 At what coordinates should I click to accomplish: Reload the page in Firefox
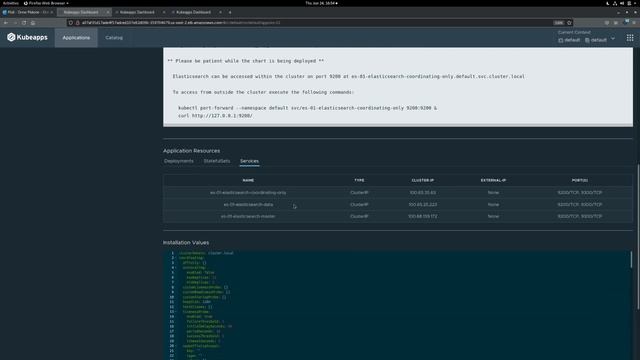[24, 23]
